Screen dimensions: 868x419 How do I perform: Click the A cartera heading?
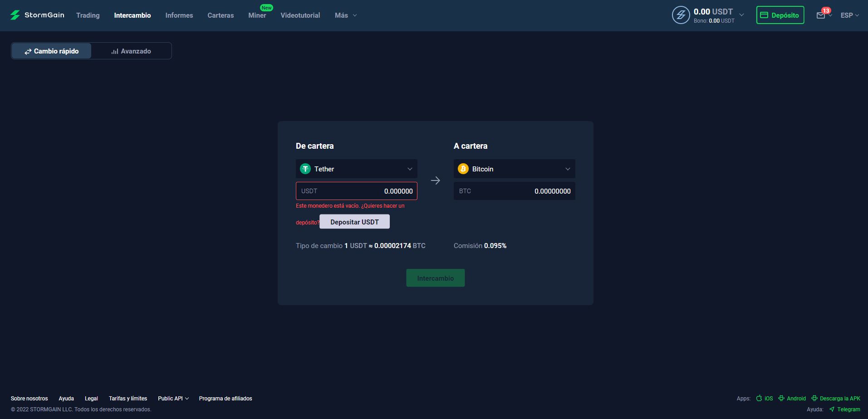point(471,146)
